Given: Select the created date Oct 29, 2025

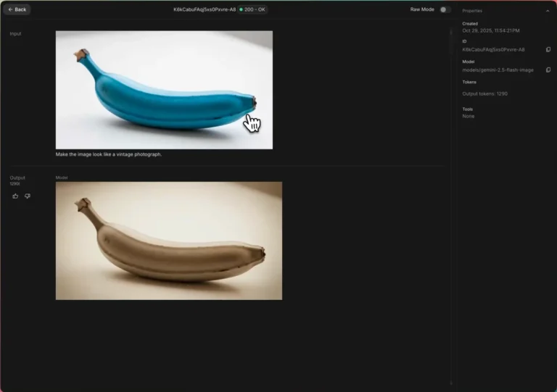Looking at the screenshot, I should pyautogui.click(x=491, y=30).
